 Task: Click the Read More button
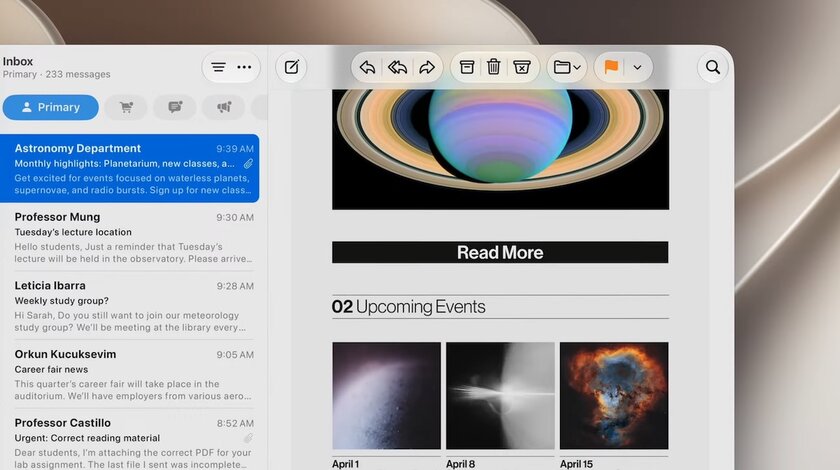click(500, 252)
